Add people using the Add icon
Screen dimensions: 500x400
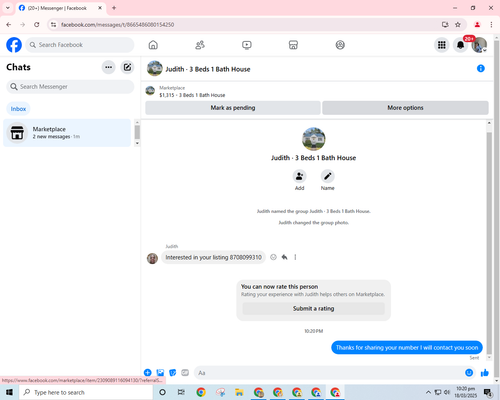point(299,176)
